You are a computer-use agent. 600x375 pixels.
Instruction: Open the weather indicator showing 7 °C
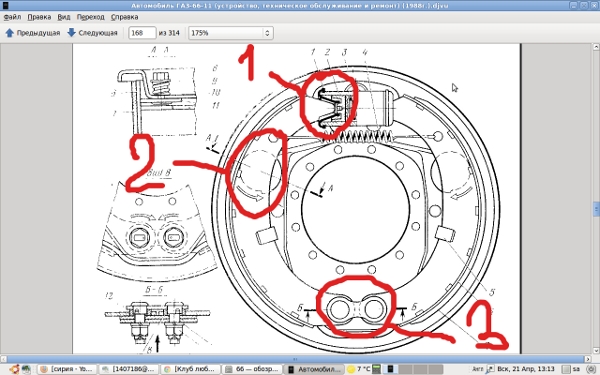[358, 369]
